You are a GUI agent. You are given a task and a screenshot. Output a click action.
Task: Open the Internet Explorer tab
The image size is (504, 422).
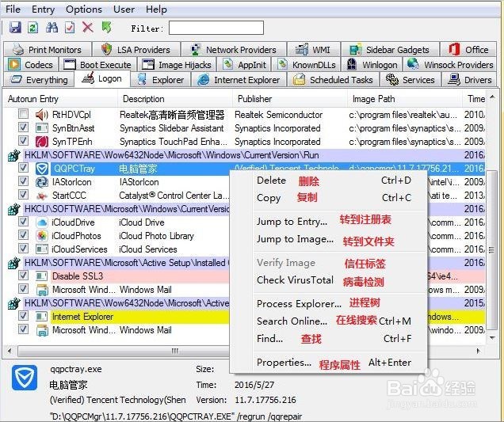pyautogui.click(x=239, y=80)
